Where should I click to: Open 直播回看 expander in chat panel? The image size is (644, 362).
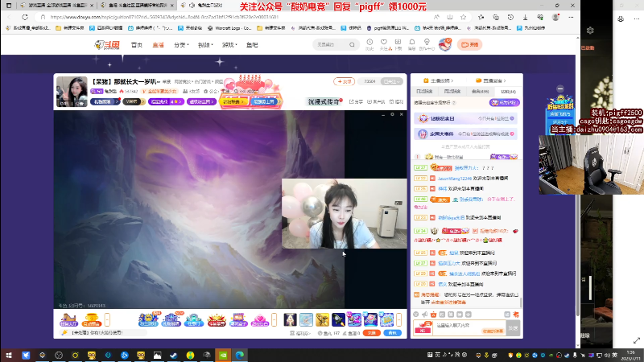[x=491, y=80]
